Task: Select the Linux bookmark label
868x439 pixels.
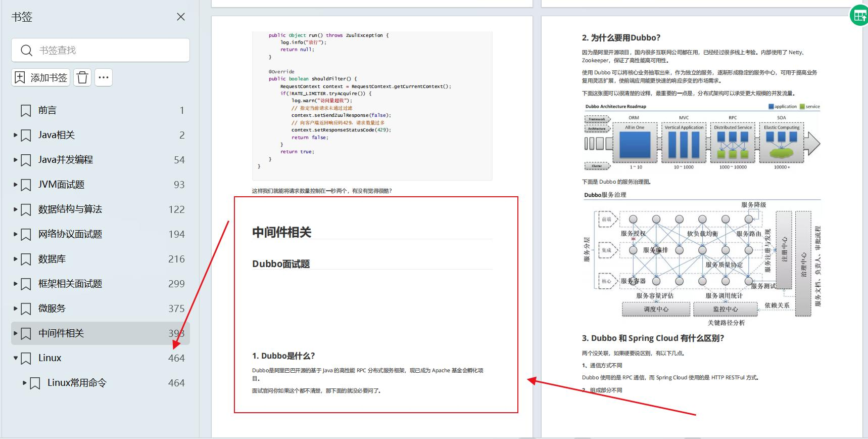Action: [50, 358]
